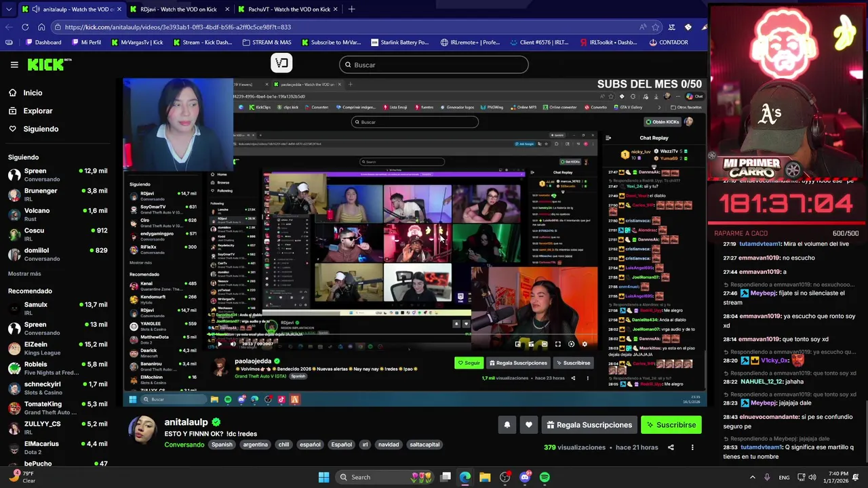Viewport: 868px width, 488px height.
Task: Open the browser tab list chevron
Action: [x=8, y=9]
